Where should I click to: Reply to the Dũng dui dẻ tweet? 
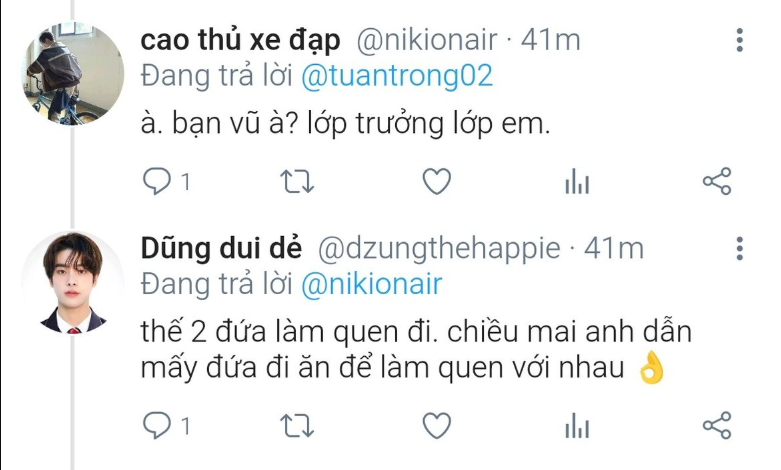[157, 426]
